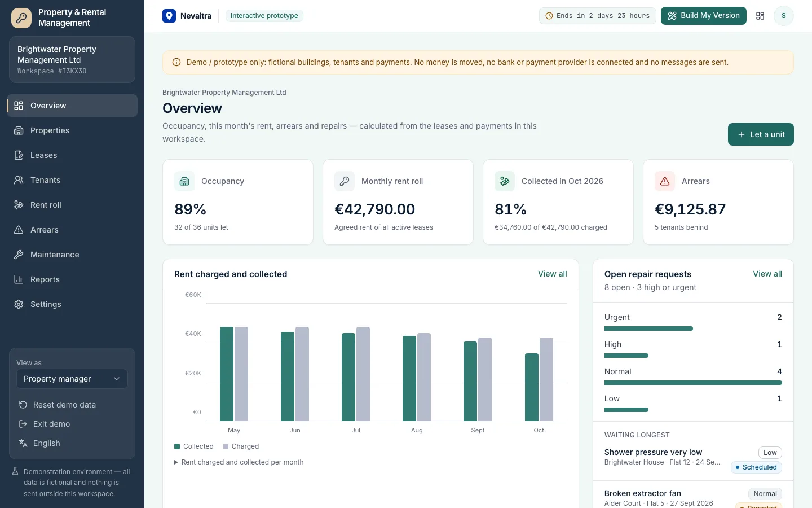Click the Charged legend swatch
Screen dimensions: 812x508
pos(226,446)
